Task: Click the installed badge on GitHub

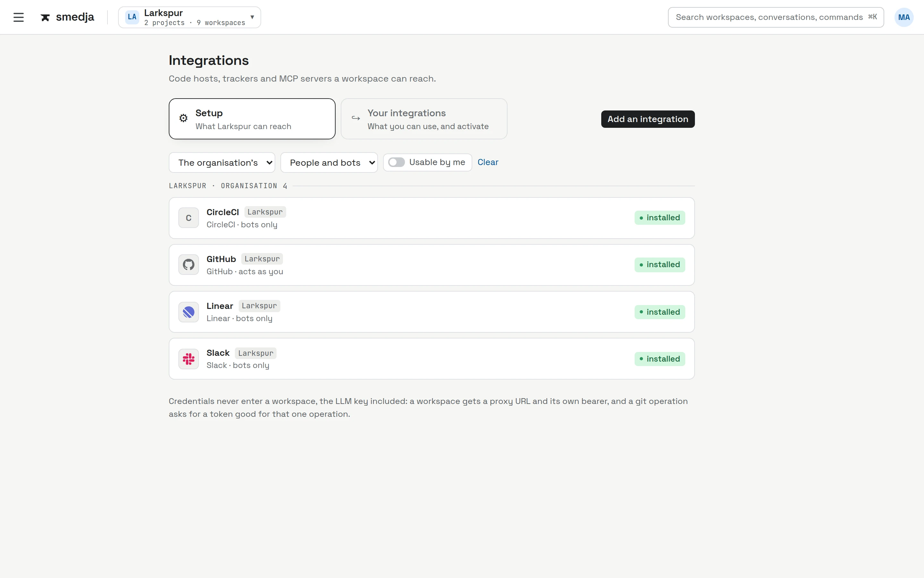Action: tap(659, 265)
